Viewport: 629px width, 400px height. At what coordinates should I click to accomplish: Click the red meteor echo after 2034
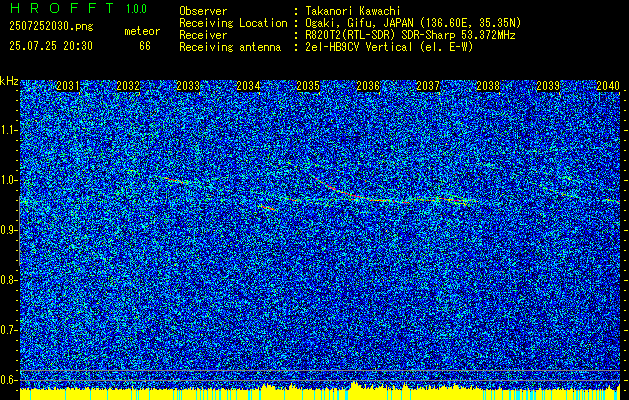click(x=268, y=208)
